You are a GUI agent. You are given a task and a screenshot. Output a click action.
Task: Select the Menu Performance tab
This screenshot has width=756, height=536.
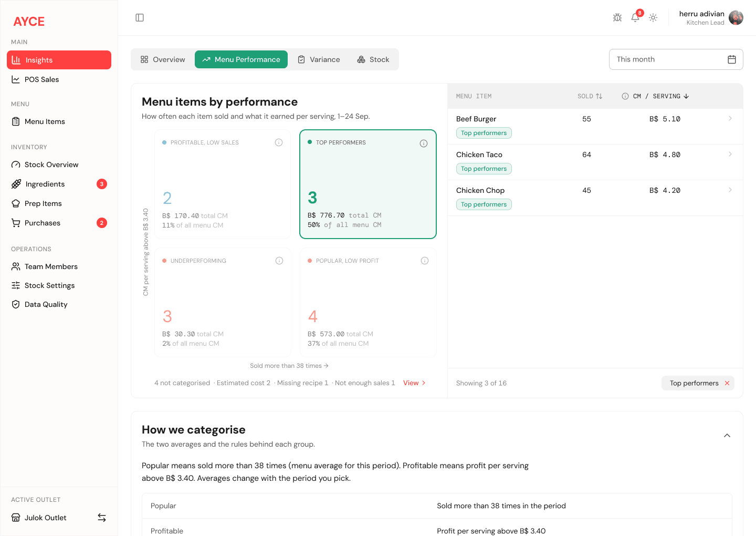(x=241, y=59)
